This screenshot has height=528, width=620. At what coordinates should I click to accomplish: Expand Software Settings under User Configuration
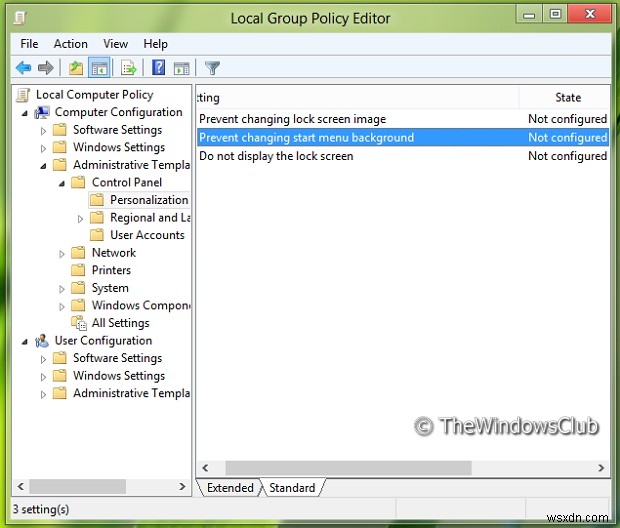click(x=43, y=359)
